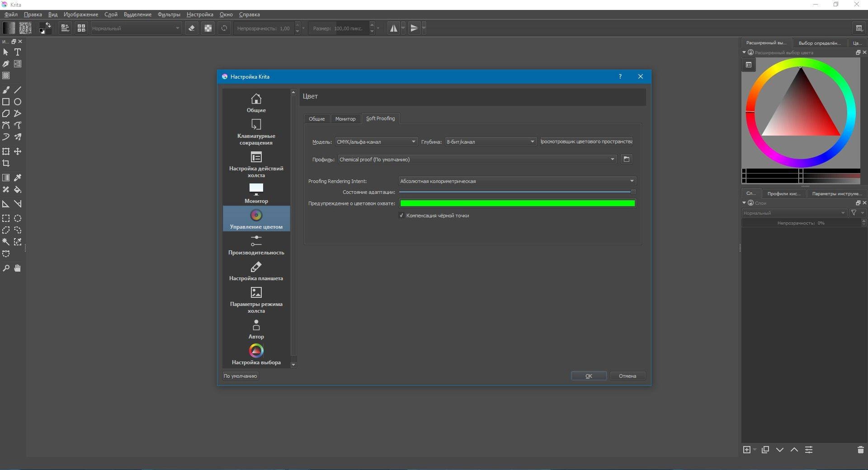Expand vertical mirror options arrow
The image size is (868, 470).
(424, 28)
